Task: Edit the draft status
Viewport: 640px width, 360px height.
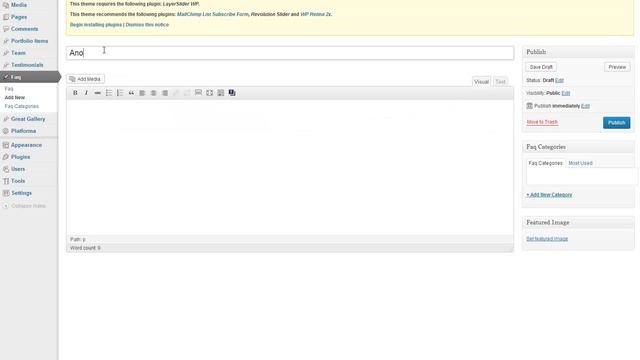Action: (x=560, y=80)
